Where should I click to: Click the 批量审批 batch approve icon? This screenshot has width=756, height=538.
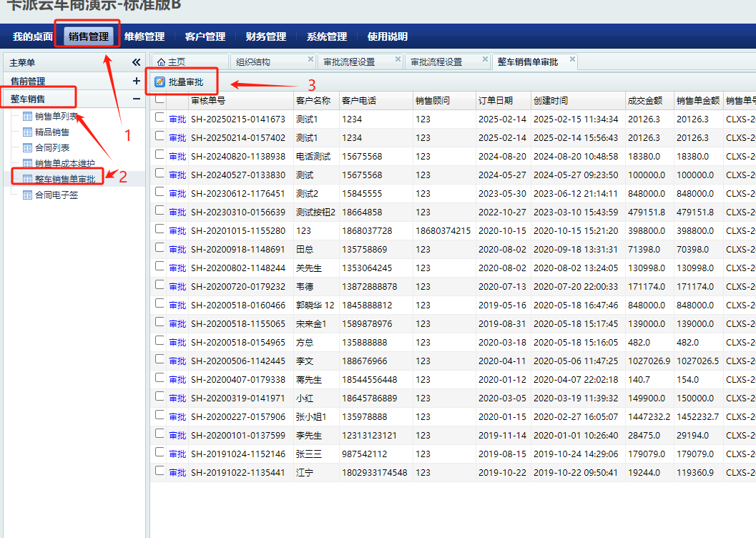click(x=159, y=82)
